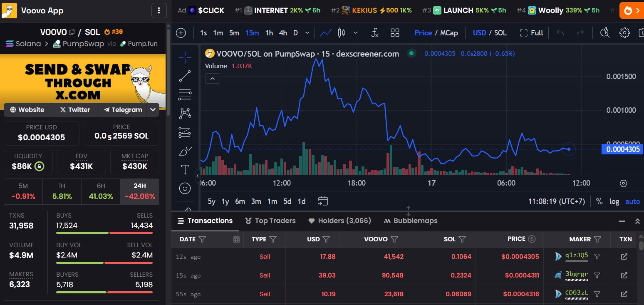Open the Voovo App three-dot menu
The image size is (644, 305).
pyautogui.click(x=159, y=11)
